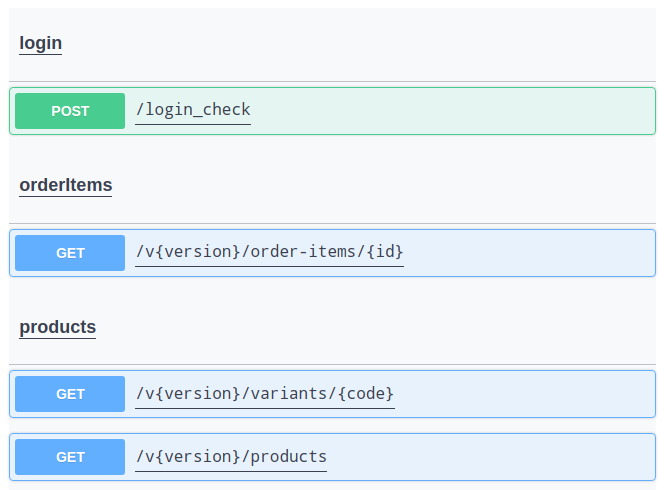Expand the GET /v{version}/products operation row

[x=333, y=457]
